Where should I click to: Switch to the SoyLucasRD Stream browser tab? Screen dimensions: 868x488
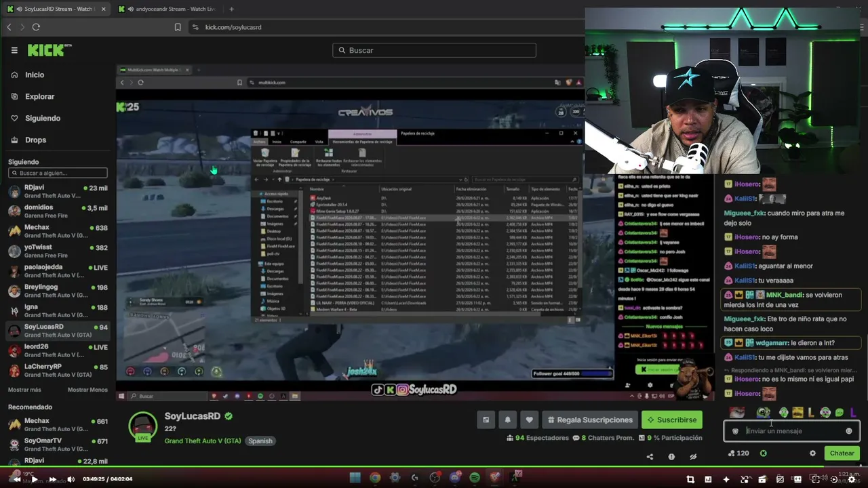58,9
